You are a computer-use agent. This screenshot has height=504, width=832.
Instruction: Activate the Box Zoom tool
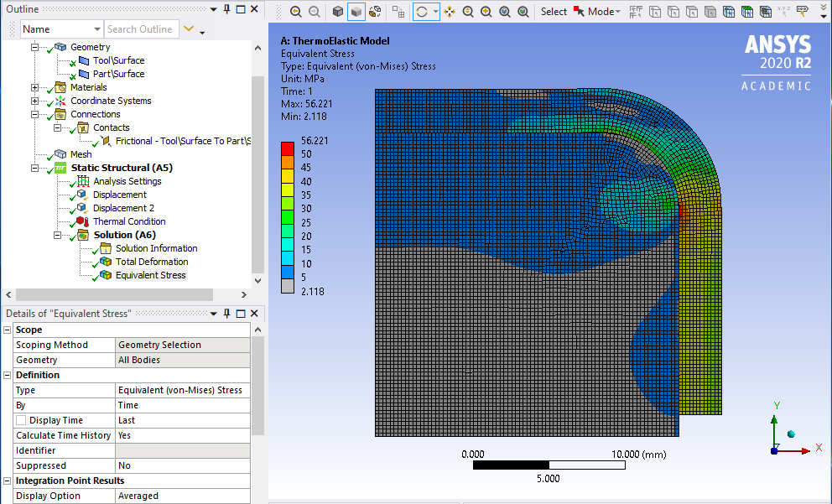click(x=486, y=12)
